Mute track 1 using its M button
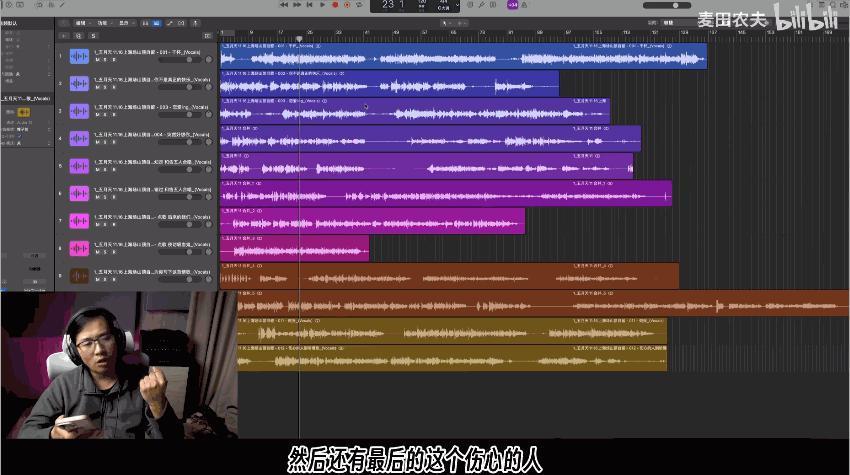The width and height of the screenshot is (850, 475). [98, 60]
